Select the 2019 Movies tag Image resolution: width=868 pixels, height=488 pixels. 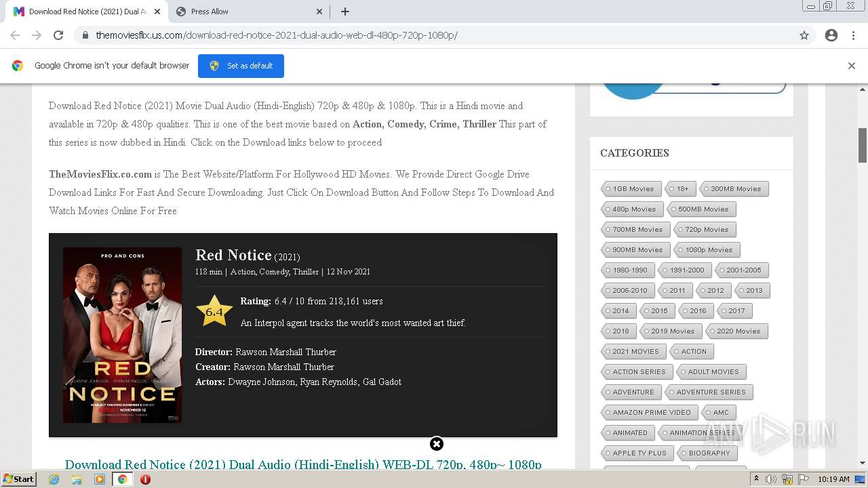point(669,331)
